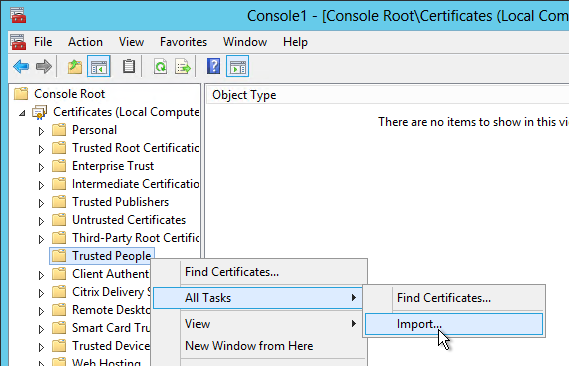This screenshot has width=569, height=366.
Task: Choose New Window from Here
Action: (x=259, y=346)
